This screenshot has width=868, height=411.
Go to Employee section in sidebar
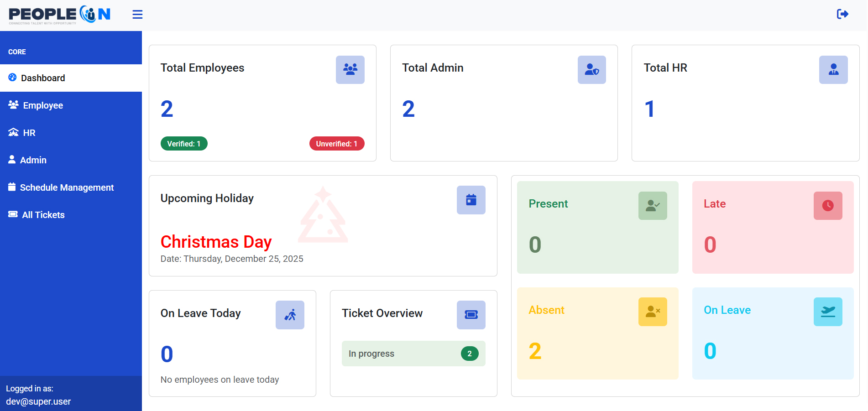click(x=43, y=105)
